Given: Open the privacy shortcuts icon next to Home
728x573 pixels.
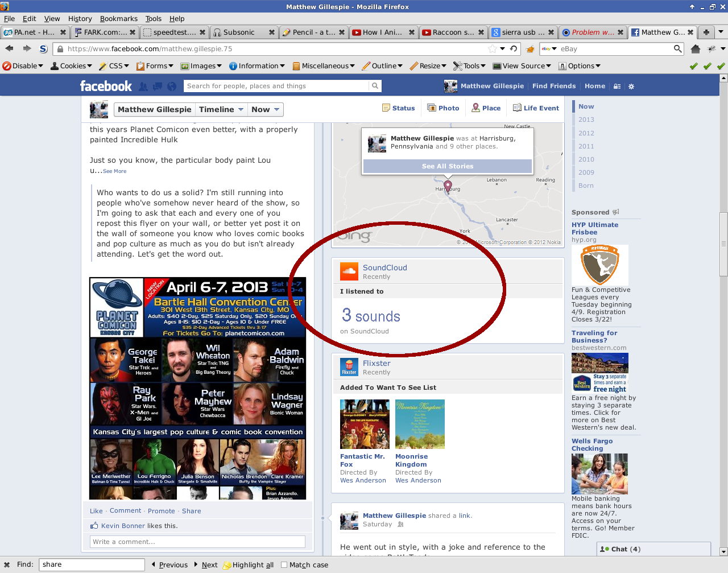Looking at the screenshot, I should point(617,86).
